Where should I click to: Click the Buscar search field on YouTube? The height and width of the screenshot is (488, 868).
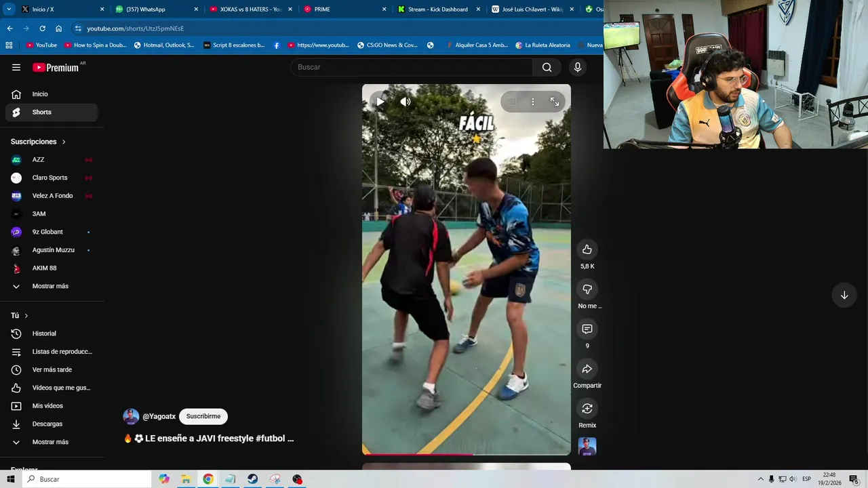pyautogui.click(x=412, y=67)
